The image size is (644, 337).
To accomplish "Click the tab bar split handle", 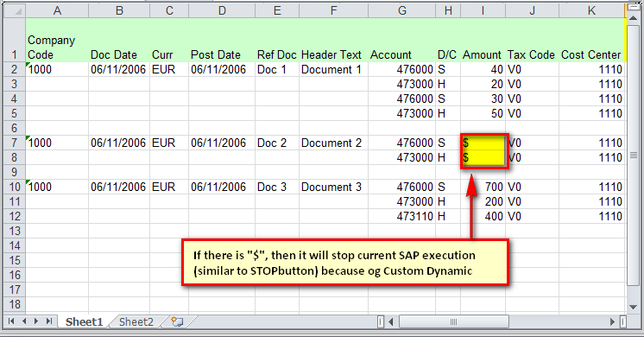I will coord(381,321).
